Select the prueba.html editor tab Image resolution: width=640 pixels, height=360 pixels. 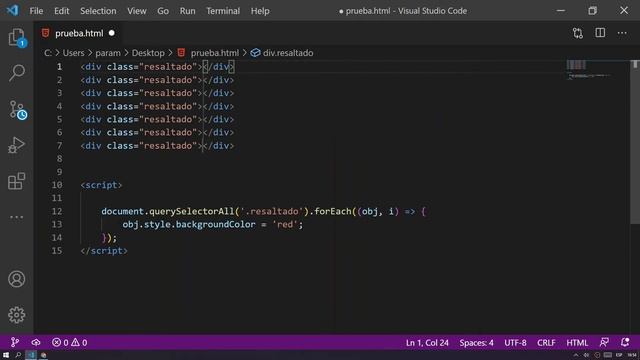pos(79,33)
